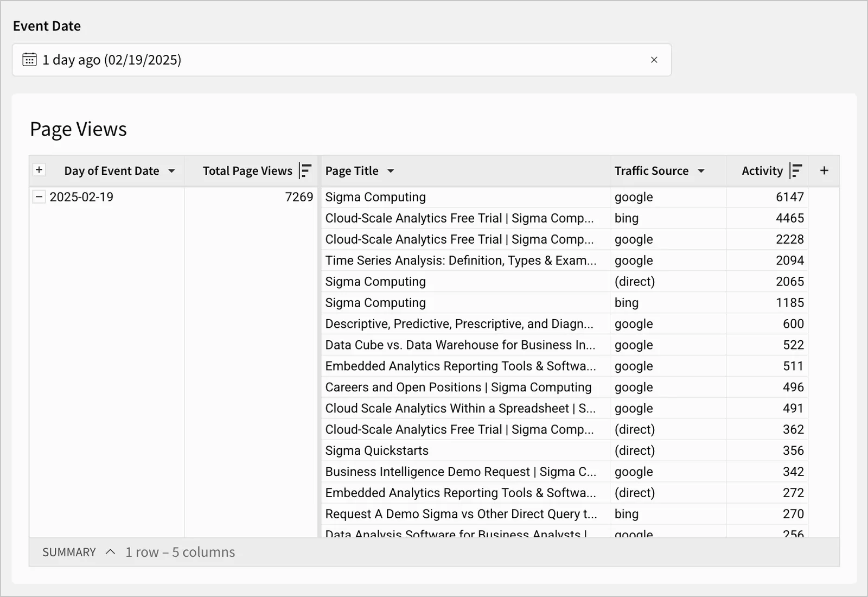Open the calendar icon in Event Date
Image resolution: width=868 pixels, height=597 pixels.
[29, 60]
